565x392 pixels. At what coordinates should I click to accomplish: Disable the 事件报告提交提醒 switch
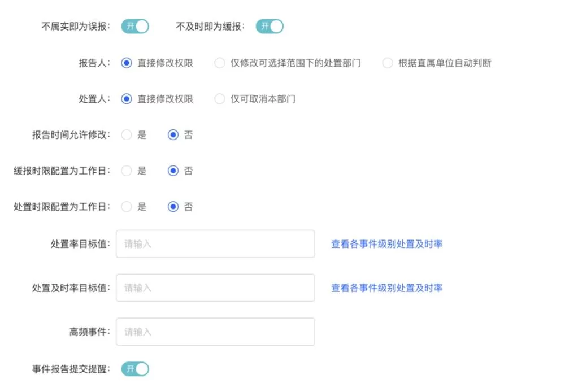(x=134, y=369)
